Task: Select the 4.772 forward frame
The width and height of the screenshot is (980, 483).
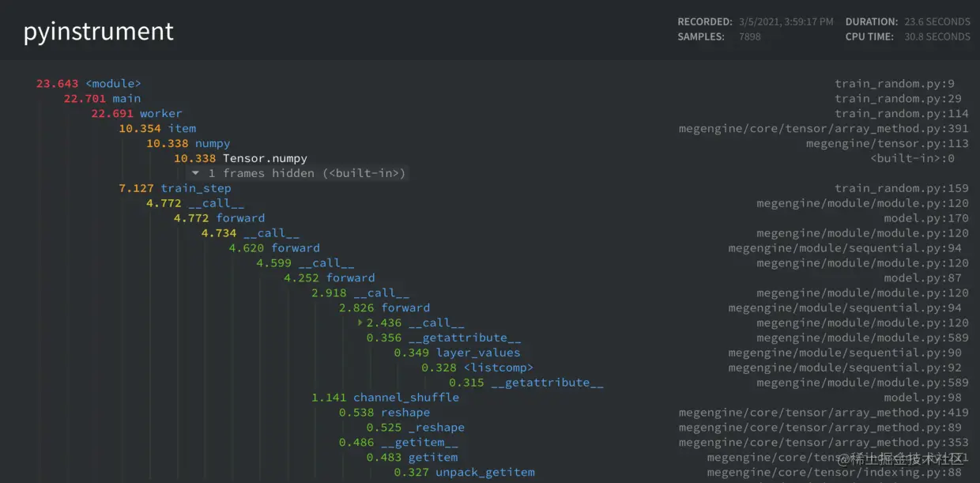Action: click(220, 219)
